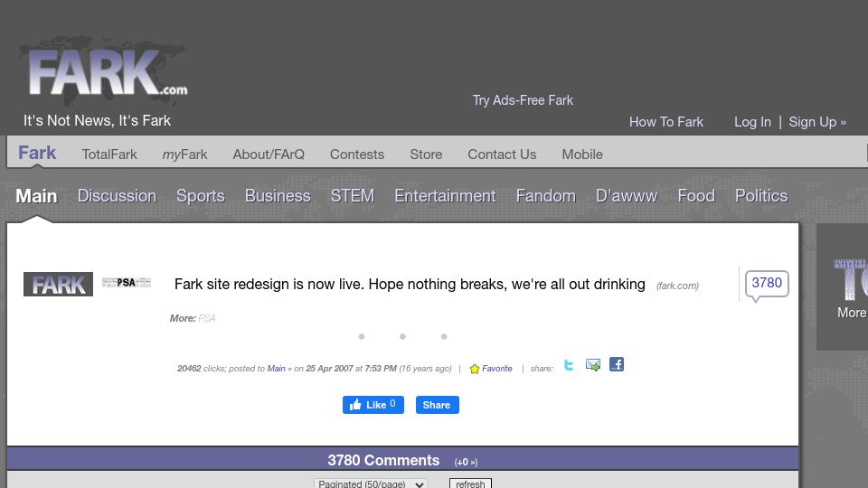Click the Log In link
The image size is (868, 488).
(x=752, y=122)
